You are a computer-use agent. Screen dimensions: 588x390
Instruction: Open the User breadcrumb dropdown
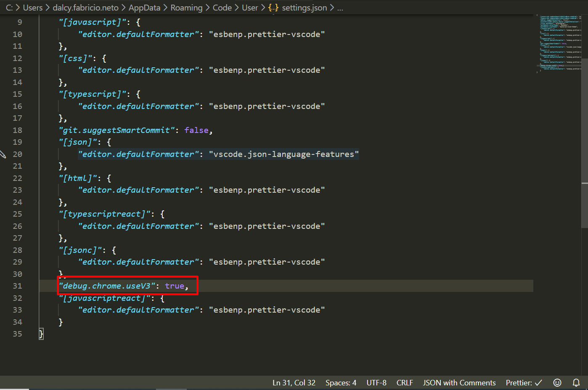tap(250, 8)
